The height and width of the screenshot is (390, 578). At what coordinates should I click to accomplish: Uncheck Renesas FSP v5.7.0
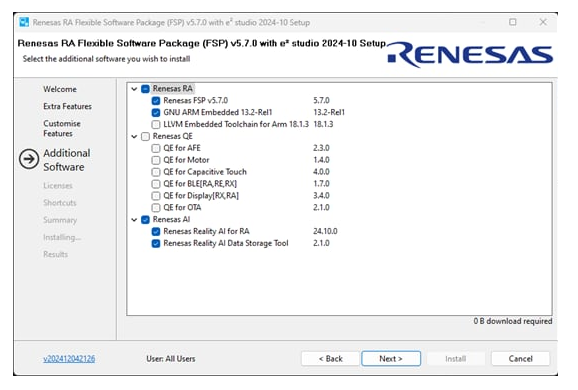tap(156, 101)
